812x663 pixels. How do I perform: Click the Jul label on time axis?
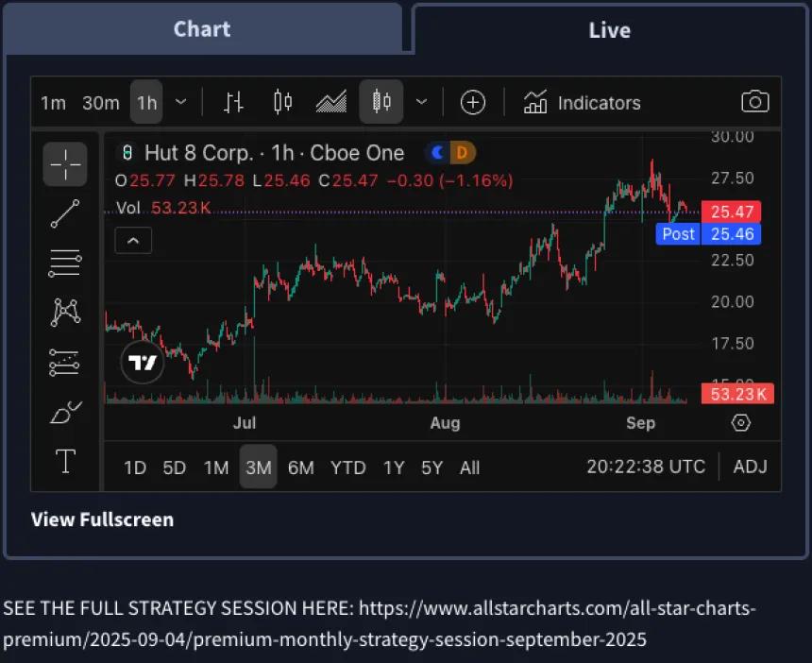tap(245, 423)
